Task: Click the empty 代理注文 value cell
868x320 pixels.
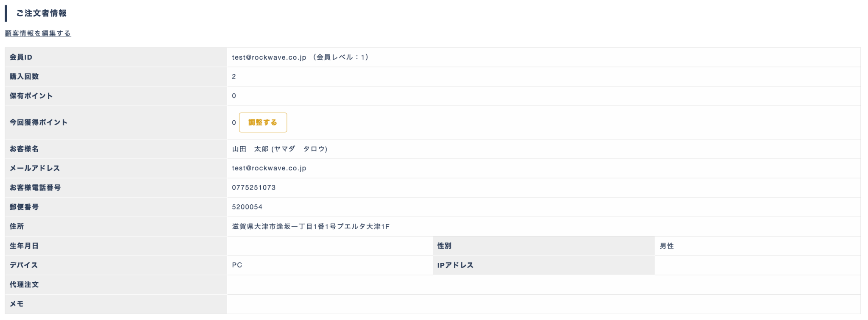Action: coord(544,285)
